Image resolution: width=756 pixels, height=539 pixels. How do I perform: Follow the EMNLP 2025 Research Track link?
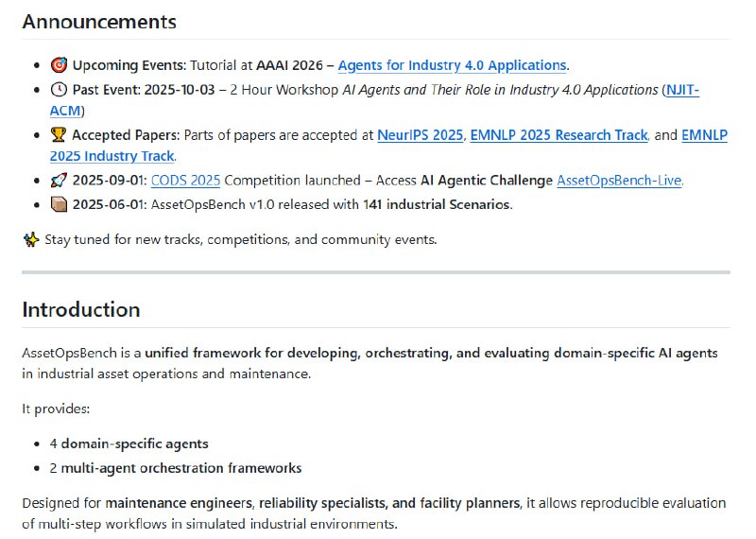(559, 135)
